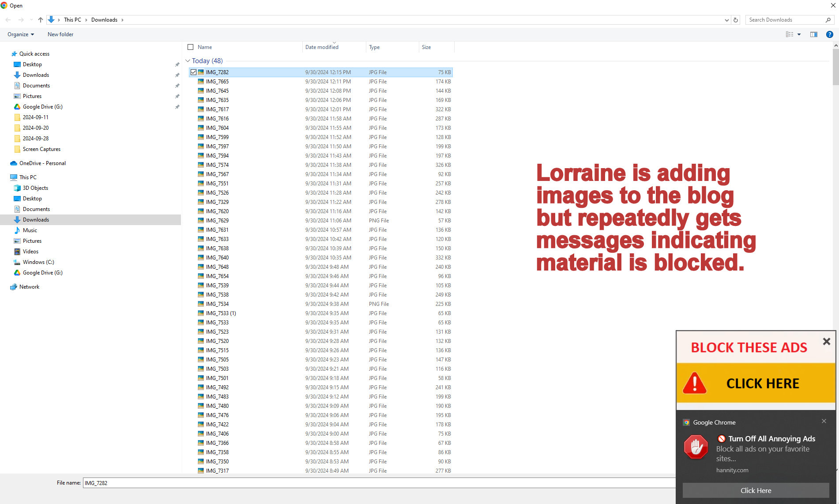
Task: Toggle the preview pane icon
Action: 813,34
